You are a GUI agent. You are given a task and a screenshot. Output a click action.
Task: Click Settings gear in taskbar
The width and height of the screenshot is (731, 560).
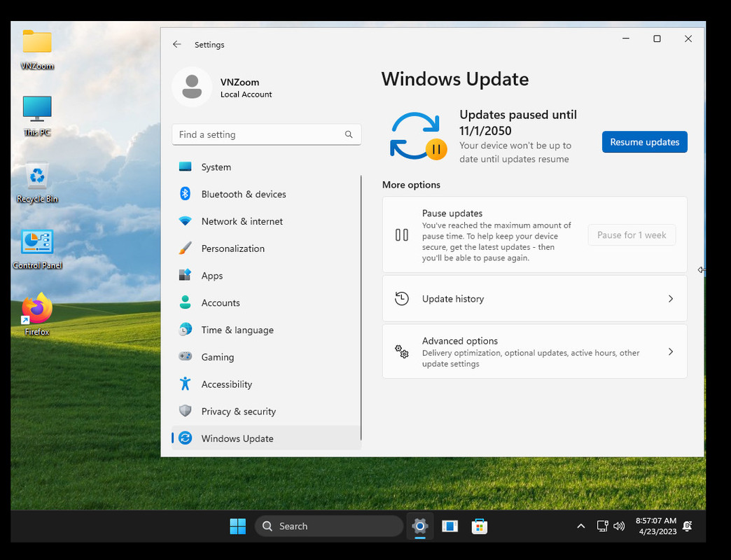(420, 526)
